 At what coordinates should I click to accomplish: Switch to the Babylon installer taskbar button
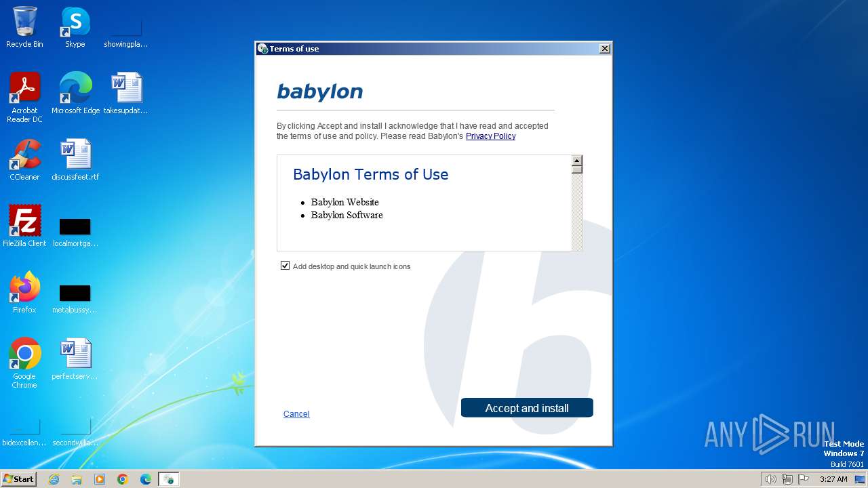[x=169, y=479]
